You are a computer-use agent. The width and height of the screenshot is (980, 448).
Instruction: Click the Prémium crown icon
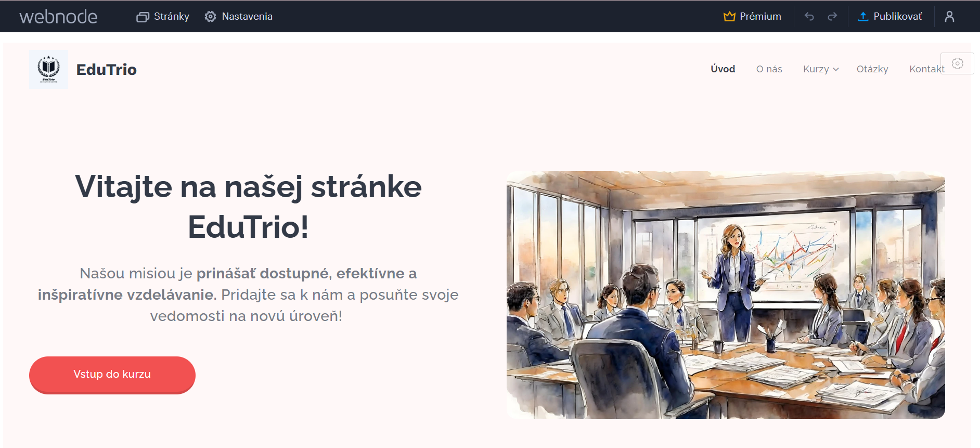point(729,17)
